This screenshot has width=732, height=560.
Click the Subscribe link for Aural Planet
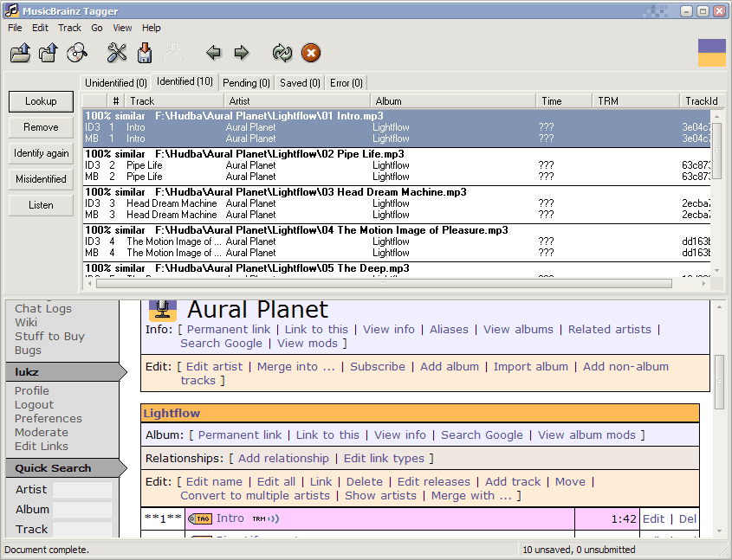tap(378, 367)
